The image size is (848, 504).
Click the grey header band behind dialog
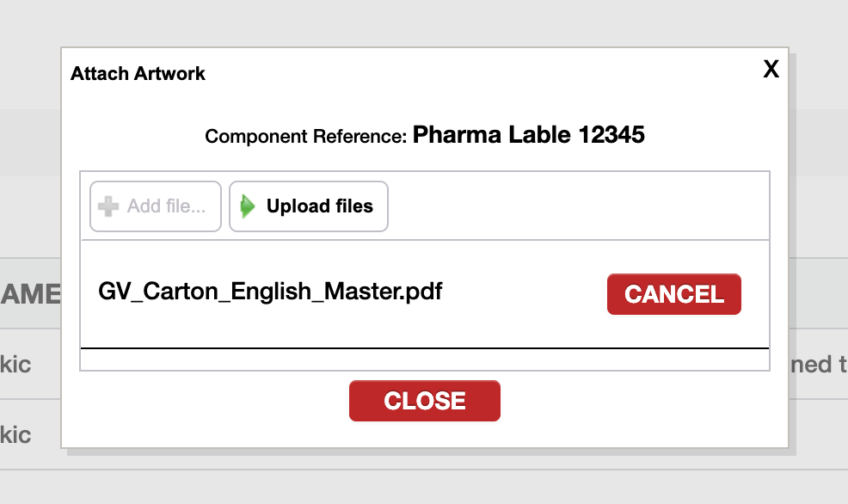point(30,142)
